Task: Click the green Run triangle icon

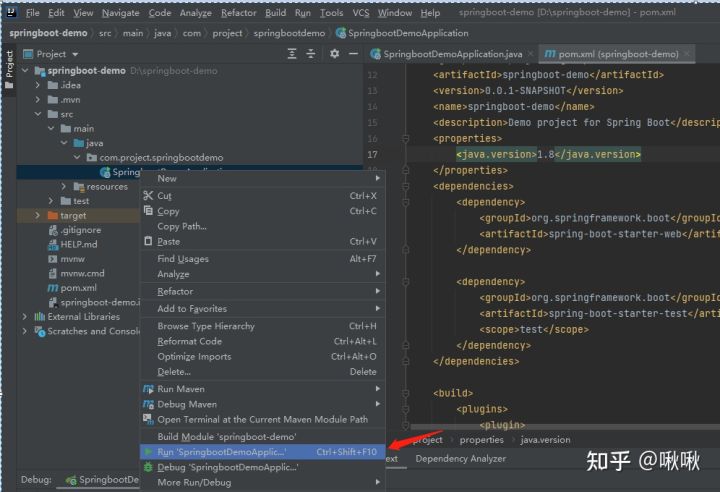Action: click(x=148, y=452)
